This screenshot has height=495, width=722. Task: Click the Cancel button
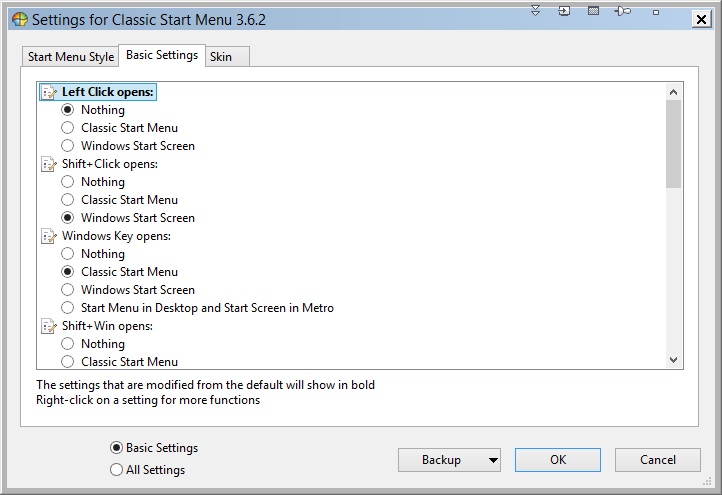coord(658,460)
